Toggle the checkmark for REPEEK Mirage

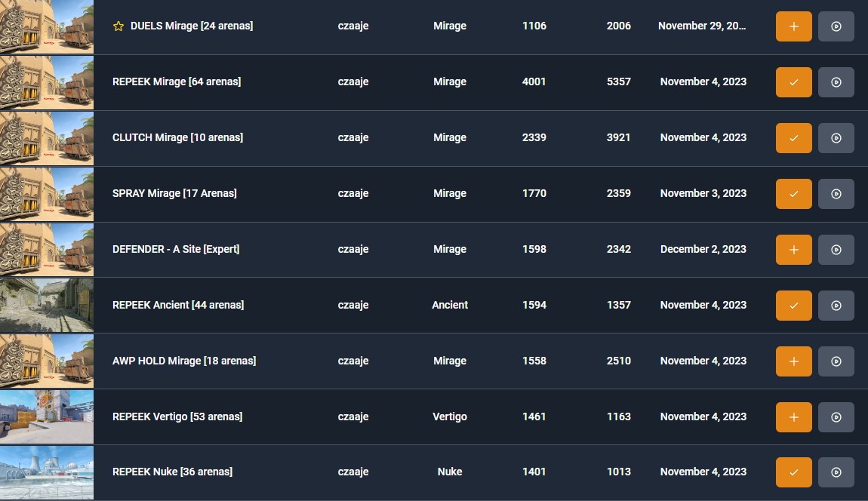[x=793, y=82]
